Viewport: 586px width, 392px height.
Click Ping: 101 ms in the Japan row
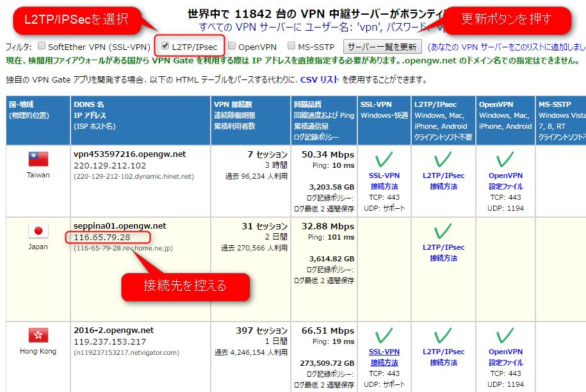click(x=331, y=237)
